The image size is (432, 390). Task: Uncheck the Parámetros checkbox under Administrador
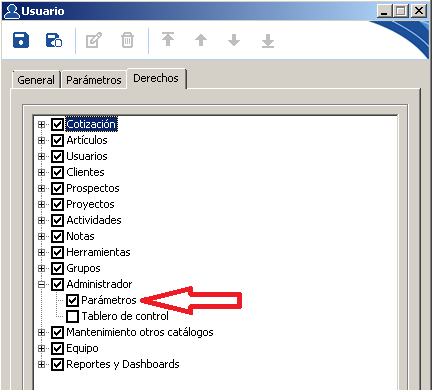(x=72, y=300)
